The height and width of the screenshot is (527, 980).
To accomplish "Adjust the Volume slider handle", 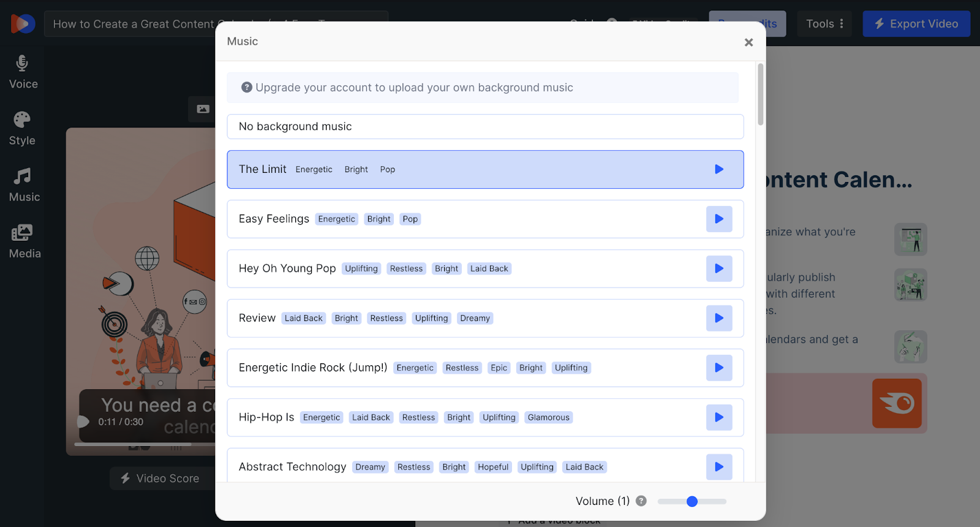I will click(692, 501).
